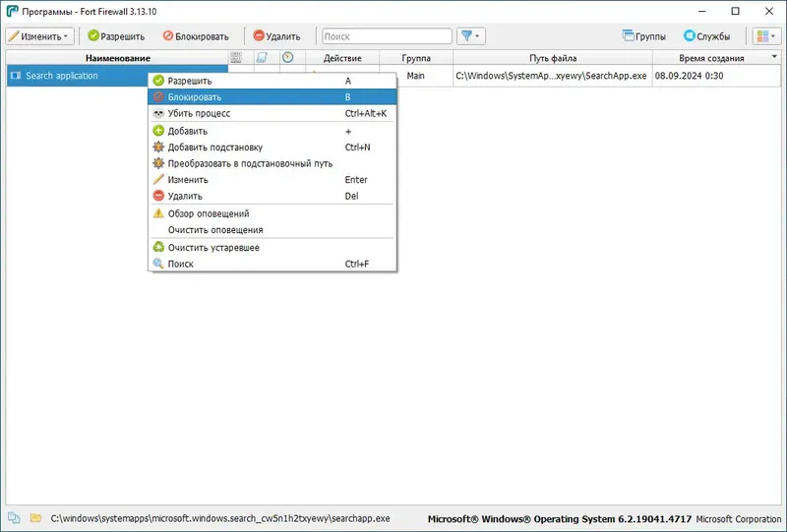Open the filter funnel dropdown
The height and width of the screenshot is (532, 787).
click(x=471, y=36)
